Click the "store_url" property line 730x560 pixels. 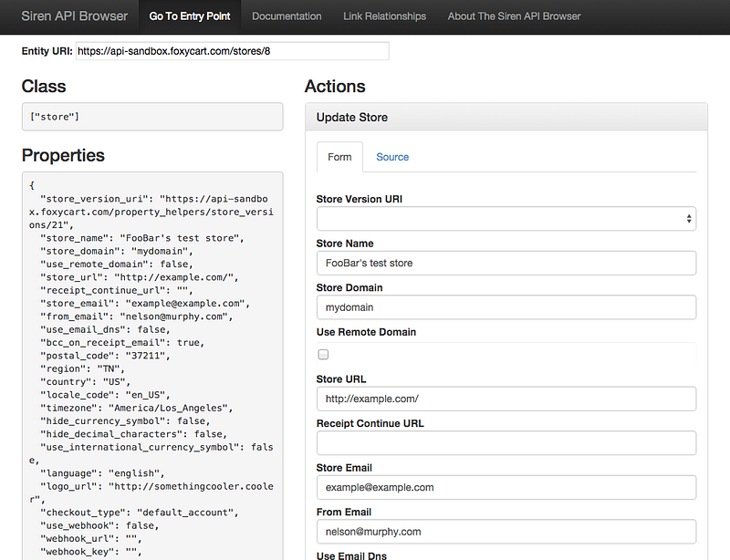[140, 277]
